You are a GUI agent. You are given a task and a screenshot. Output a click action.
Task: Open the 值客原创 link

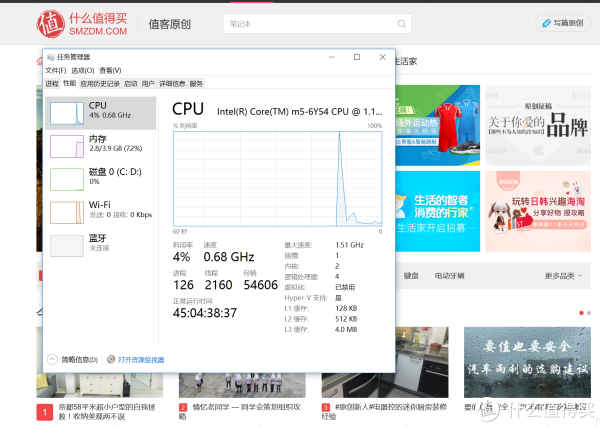[x=170, y=24]
